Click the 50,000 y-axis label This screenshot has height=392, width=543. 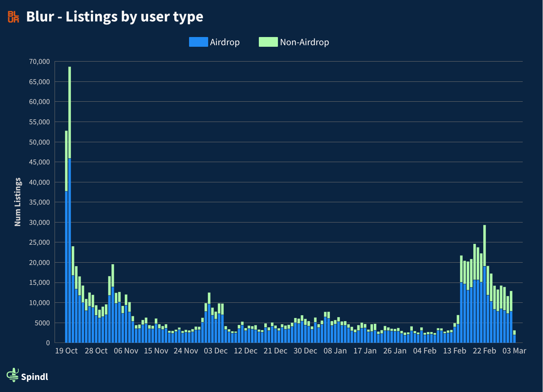coord(39,142)
